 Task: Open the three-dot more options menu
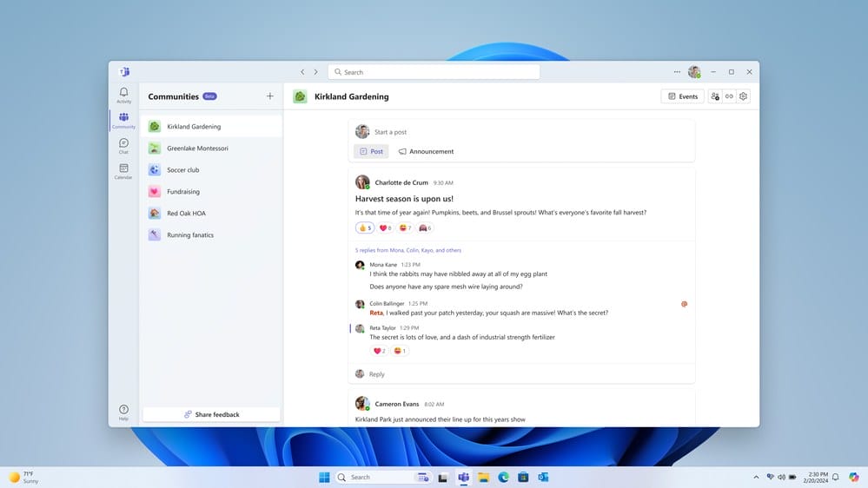pyautogui.click(x=677, y=72)
